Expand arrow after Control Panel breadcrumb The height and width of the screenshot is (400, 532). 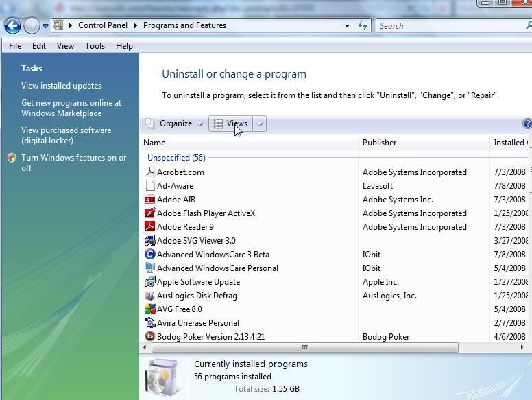pos(135,25)
